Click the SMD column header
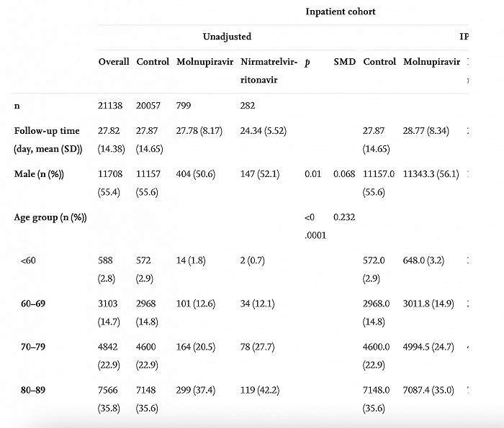Viewport: 504px width, 428px height. pos(345,62)
